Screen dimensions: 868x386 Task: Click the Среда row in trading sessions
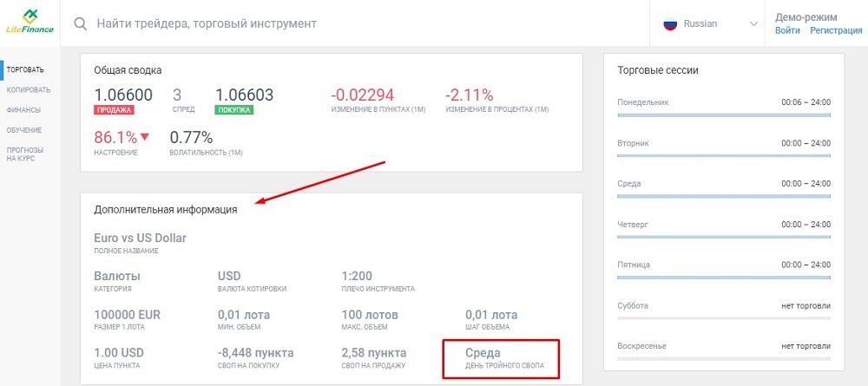coord(724,188)
